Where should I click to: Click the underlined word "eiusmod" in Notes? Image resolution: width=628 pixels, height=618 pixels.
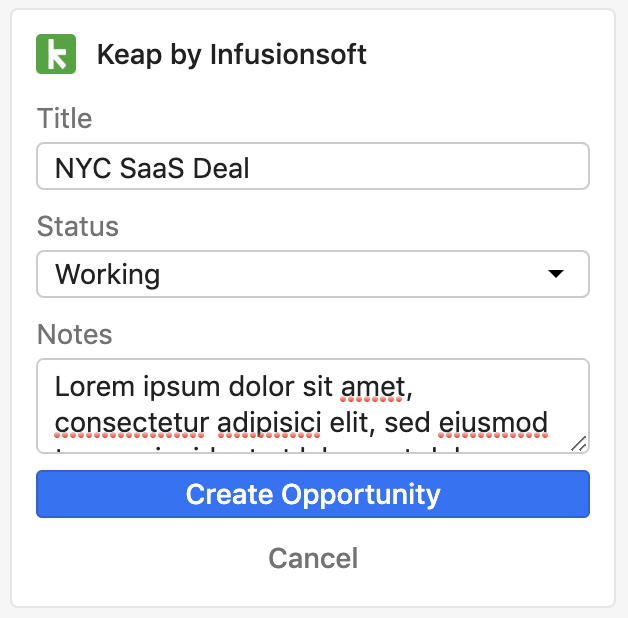coord(493,423)
